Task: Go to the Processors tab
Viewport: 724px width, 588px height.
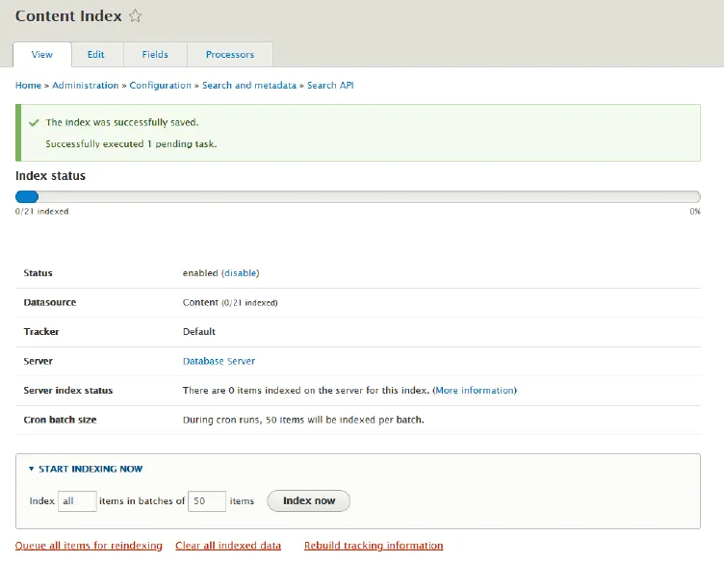Action: coord(230,55)
